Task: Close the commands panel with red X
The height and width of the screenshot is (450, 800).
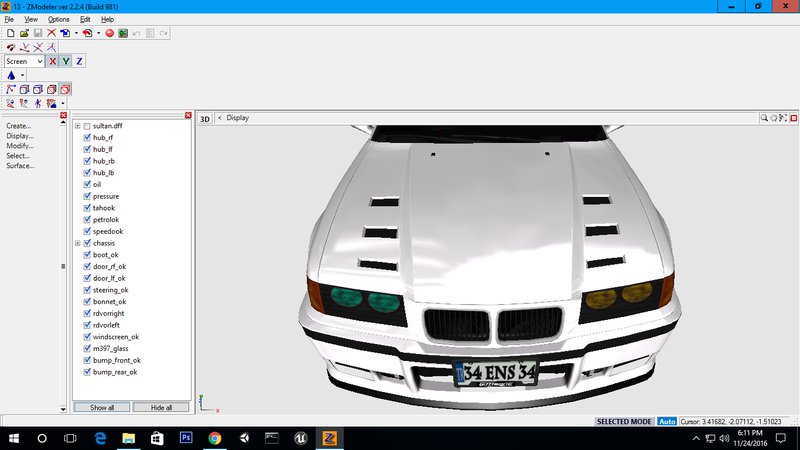Action: tap(63, 115)
